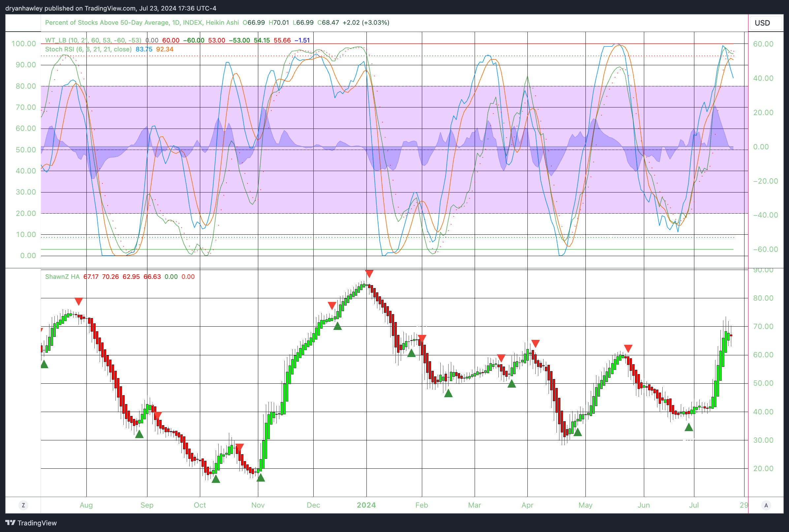The height and width of the screenshot is (532, 789).
Task: Click the ShawnZ HA indicator legend label
Action: click(62, 277)
